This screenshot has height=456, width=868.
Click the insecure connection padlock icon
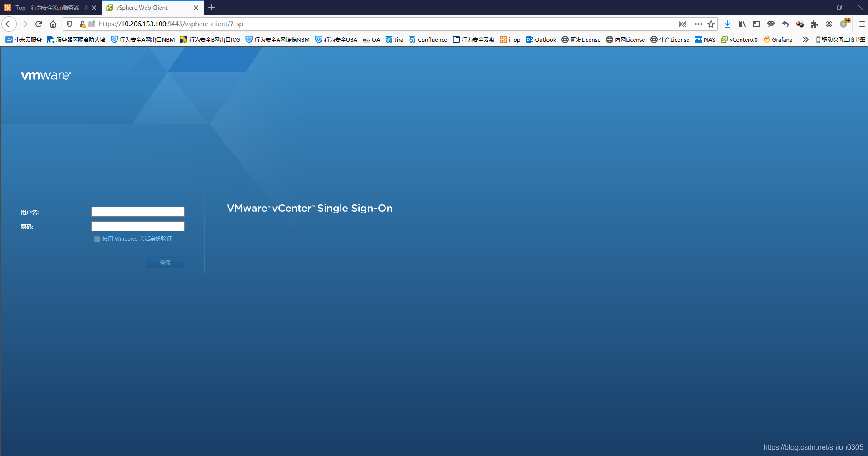point(83,24)
